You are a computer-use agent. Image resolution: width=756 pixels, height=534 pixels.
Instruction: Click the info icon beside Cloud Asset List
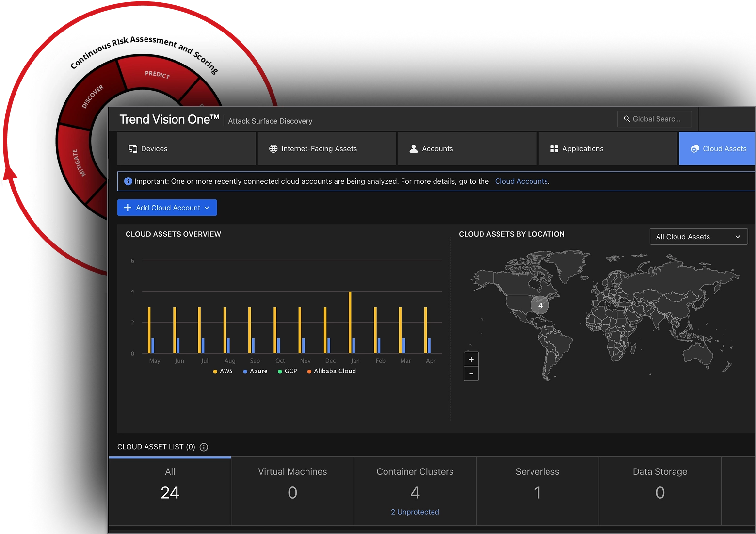pos(204,447)
